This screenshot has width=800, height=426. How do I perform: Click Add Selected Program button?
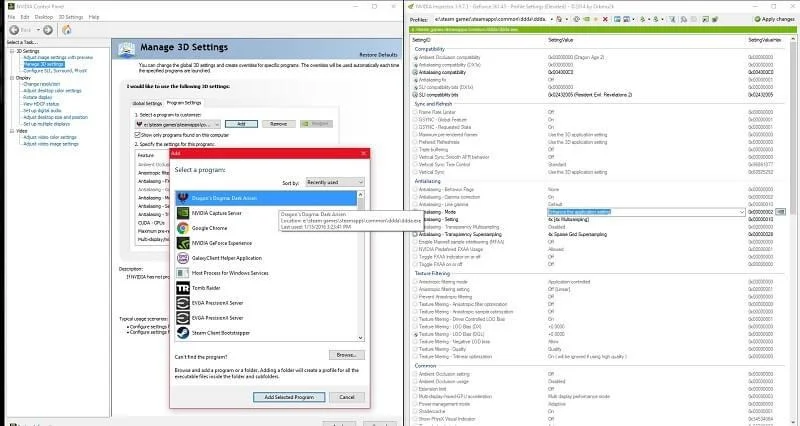pos(289,397)
